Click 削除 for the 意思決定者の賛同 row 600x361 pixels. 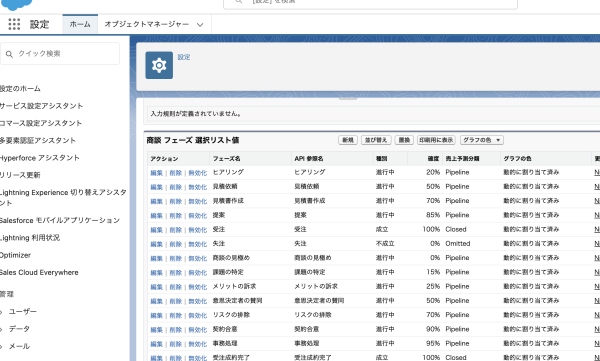point(176,301)
